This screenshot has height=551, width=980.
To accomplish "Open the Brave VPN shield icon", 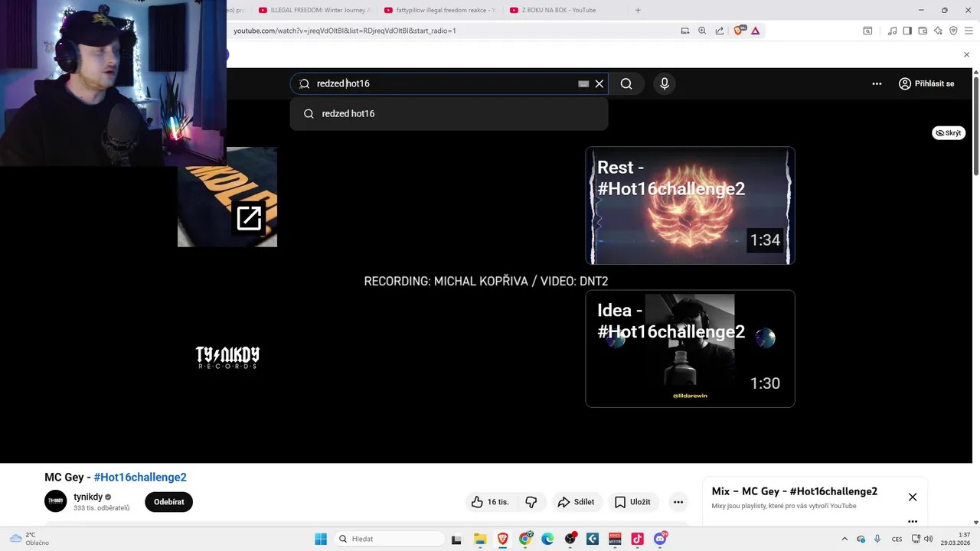I will tap(953, 31).
